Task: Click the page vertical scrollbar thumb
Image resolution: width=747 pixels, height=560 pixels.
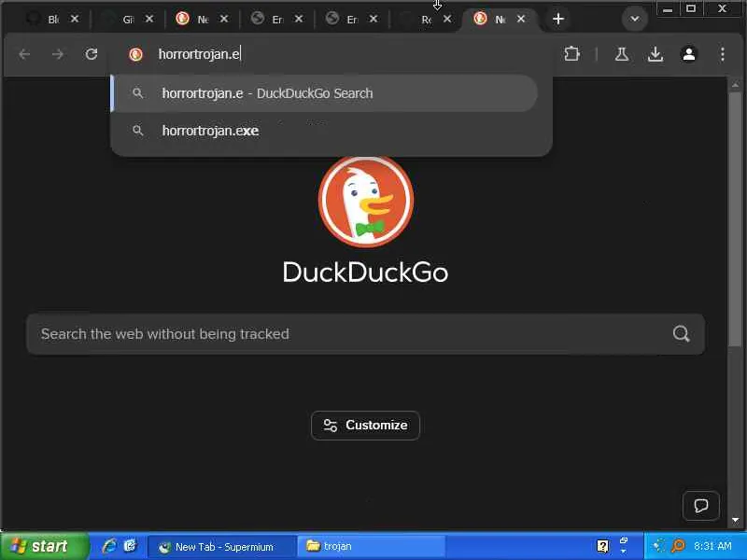Action: pos(735,219)
